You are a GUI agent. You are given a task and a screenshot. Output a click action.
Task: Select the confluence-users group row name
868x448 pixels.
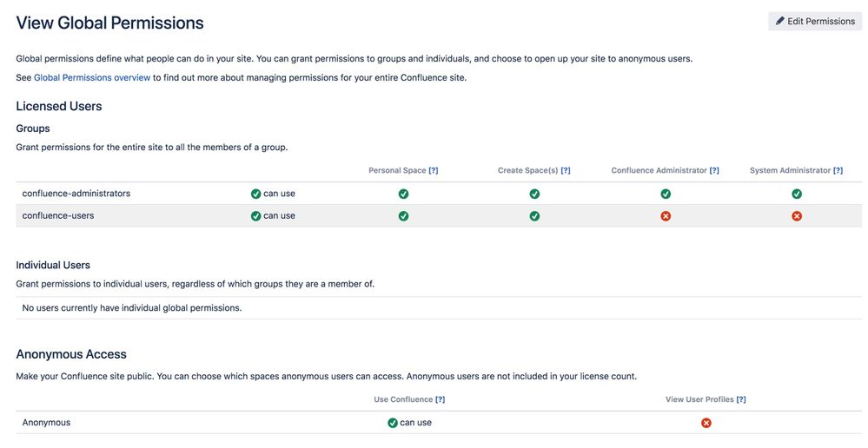[58, 216]
